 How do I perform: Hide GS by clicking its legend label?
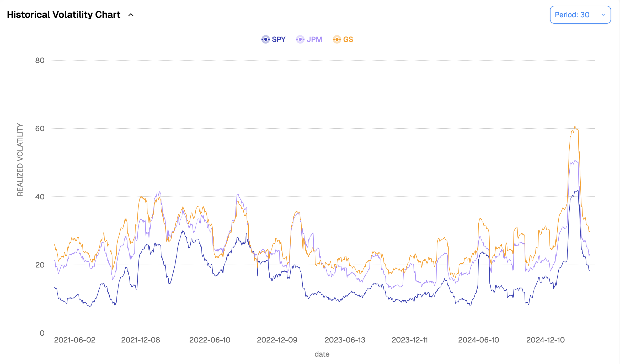[x=348, y=39]
